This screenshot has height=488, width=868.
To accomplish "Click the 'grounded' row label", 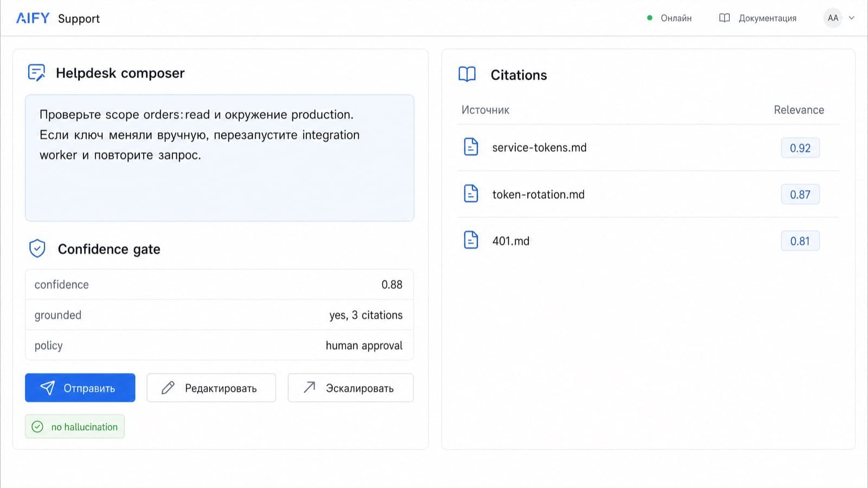I will point(58,315).
